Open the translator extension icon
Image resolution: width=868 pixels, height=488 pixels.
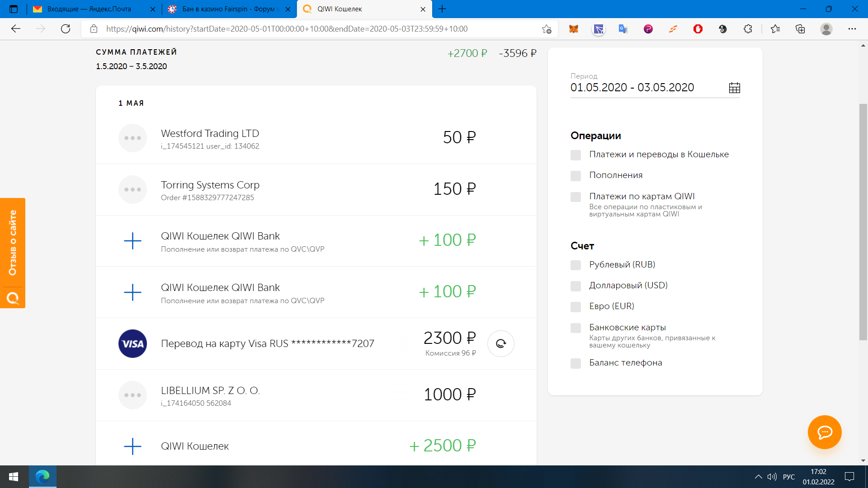[x=623, y=29]
